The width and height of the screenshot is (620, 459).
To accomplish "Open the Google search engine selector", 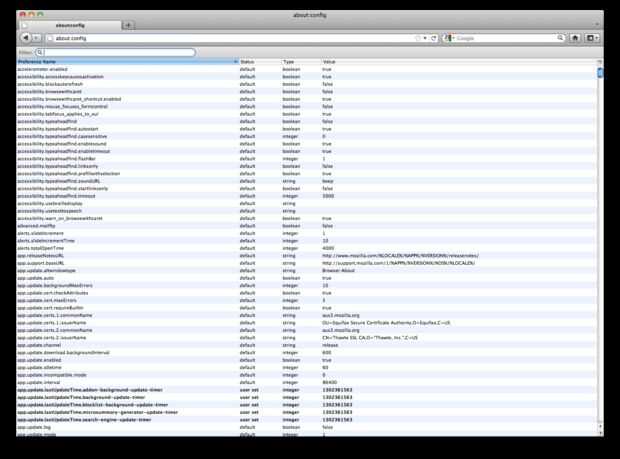I will click(449, 38).
